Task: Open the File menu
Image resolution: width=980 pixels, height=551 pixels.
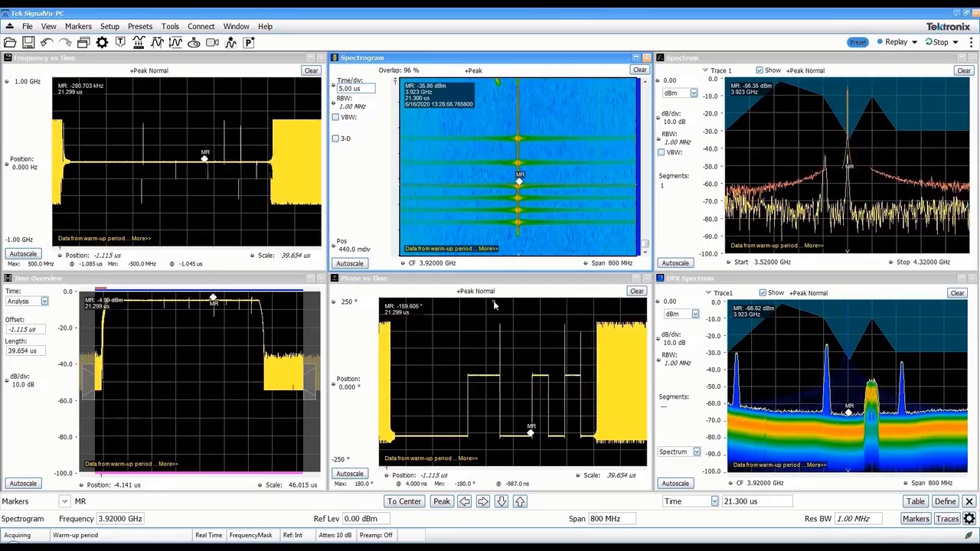Action: click(x=27, y=26)
